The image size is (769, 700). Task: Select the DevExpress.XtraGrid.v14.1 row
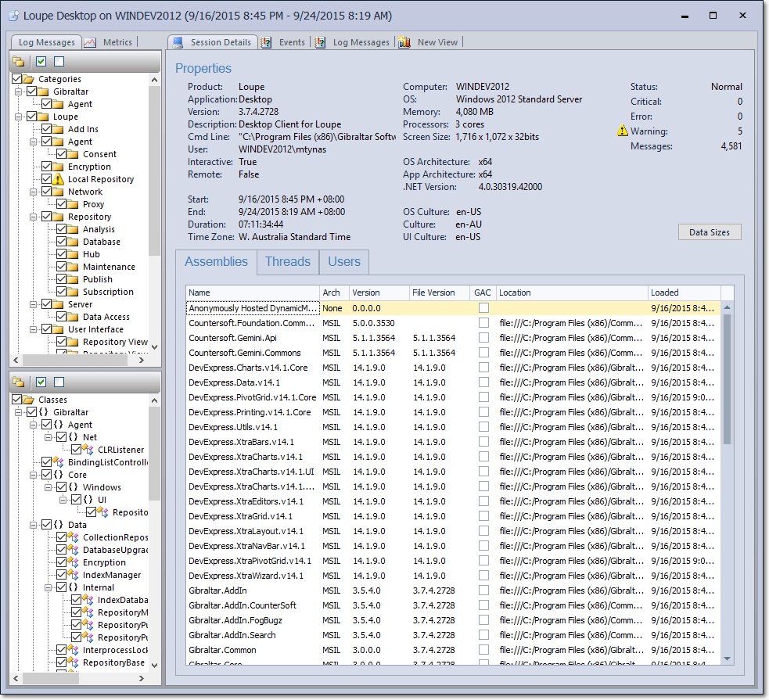point(453,516)
